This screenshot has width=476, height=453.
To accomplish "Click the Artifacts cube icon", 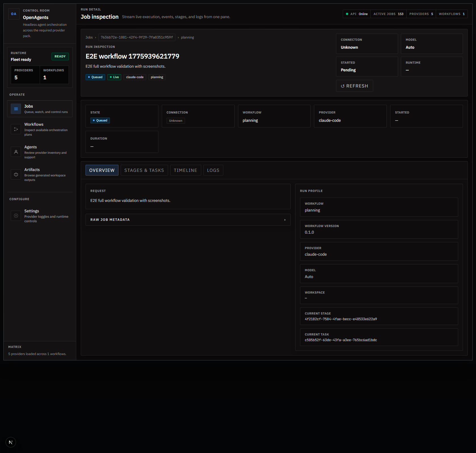I will 16,174.
